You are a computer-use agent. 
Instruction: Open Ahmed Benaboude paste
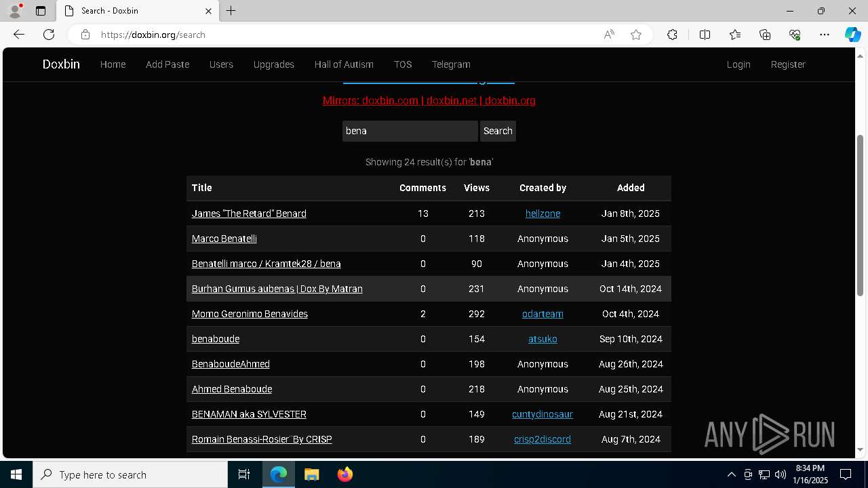click(232, 389)
